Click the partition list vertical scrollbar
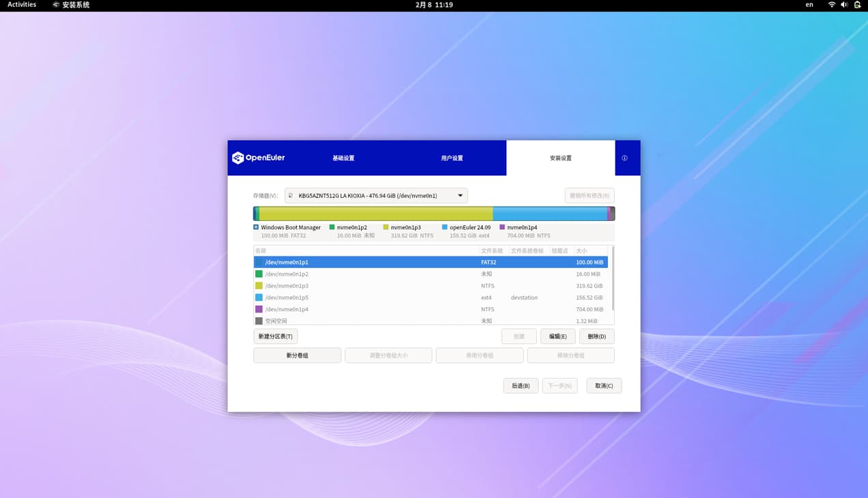 612,278
